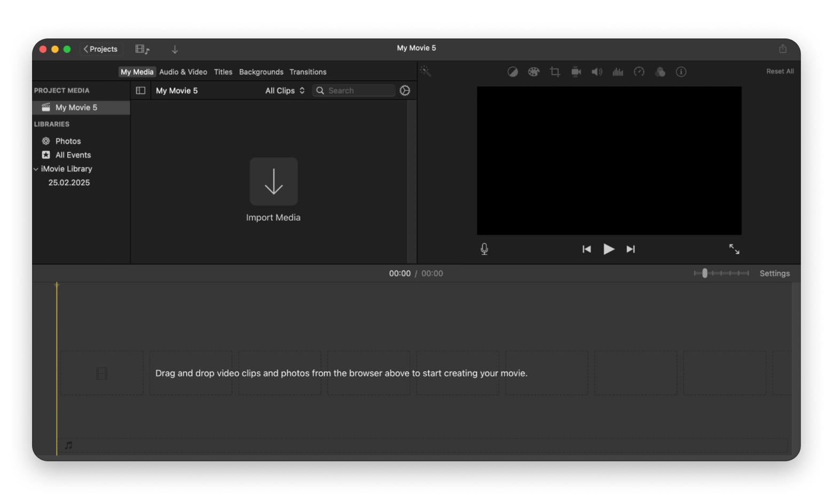The image size is (833, 504).
Task: Open the speed adjustment tool
Action: pos(639,72)
